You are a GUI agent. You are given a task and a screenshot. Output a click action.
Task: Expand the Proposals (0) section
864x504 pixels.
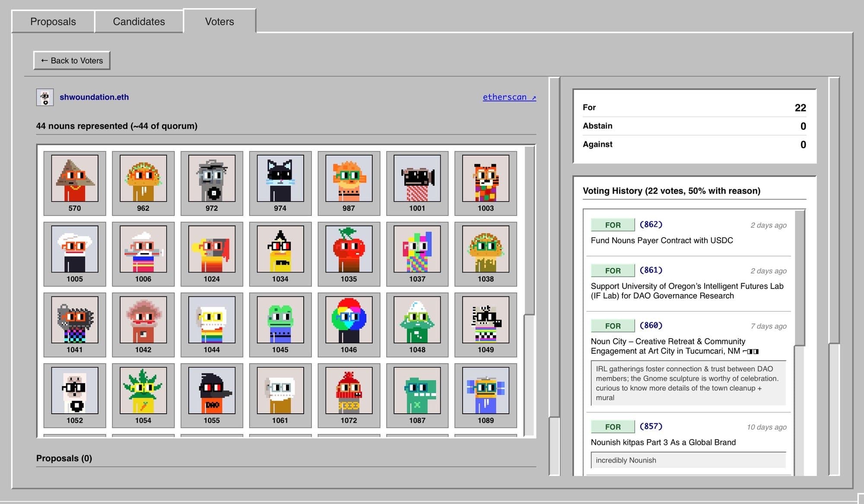(64, 458)
